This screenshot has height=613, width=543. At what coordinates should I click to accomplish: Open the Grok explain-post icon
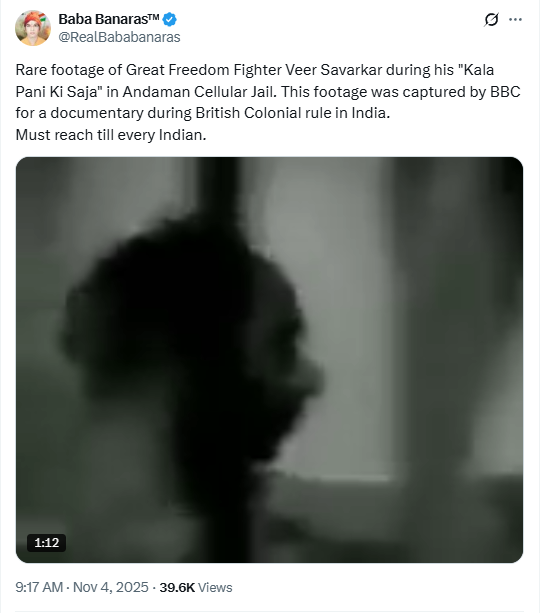[491, 19]
